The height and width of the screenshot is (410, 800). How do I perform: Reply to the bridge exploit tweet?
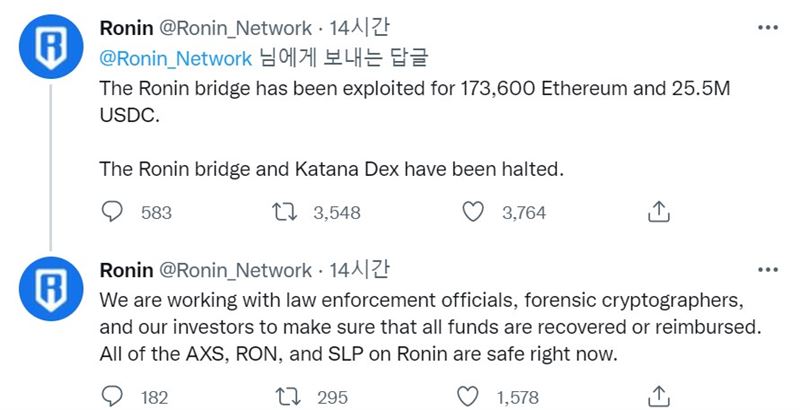[112, 212]
